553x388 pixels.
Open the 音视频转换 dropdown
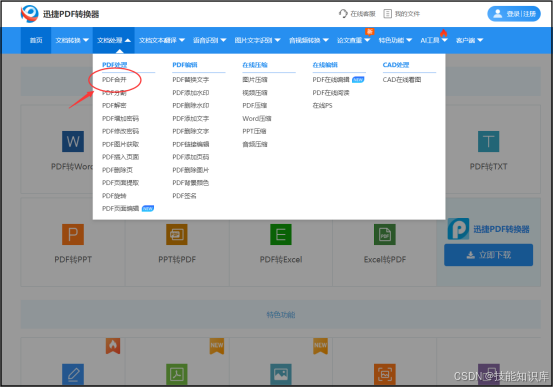point(309,40)
